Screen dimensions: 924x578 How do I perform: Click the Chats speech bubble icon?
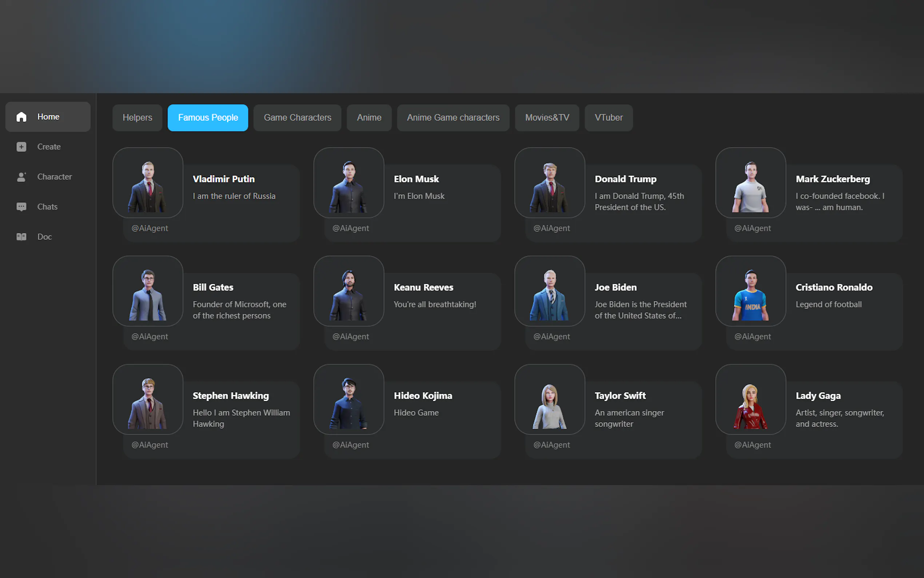click(21, 207)
